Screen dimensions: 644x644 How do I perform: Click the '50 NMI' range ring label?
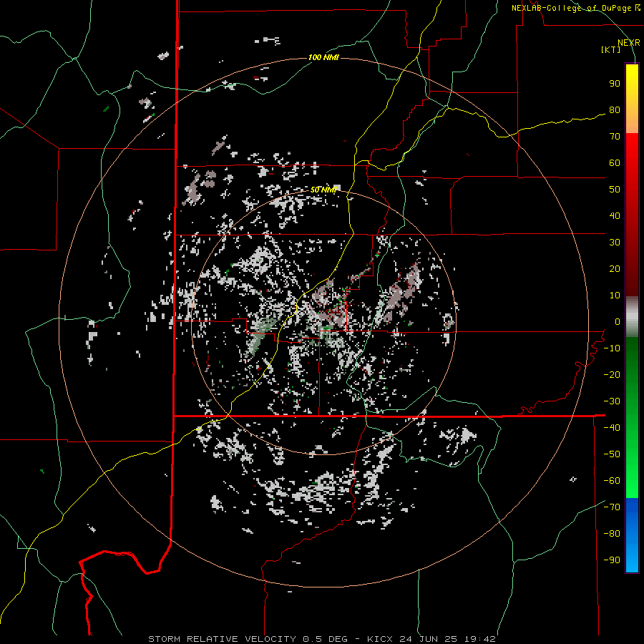(323, 190)
